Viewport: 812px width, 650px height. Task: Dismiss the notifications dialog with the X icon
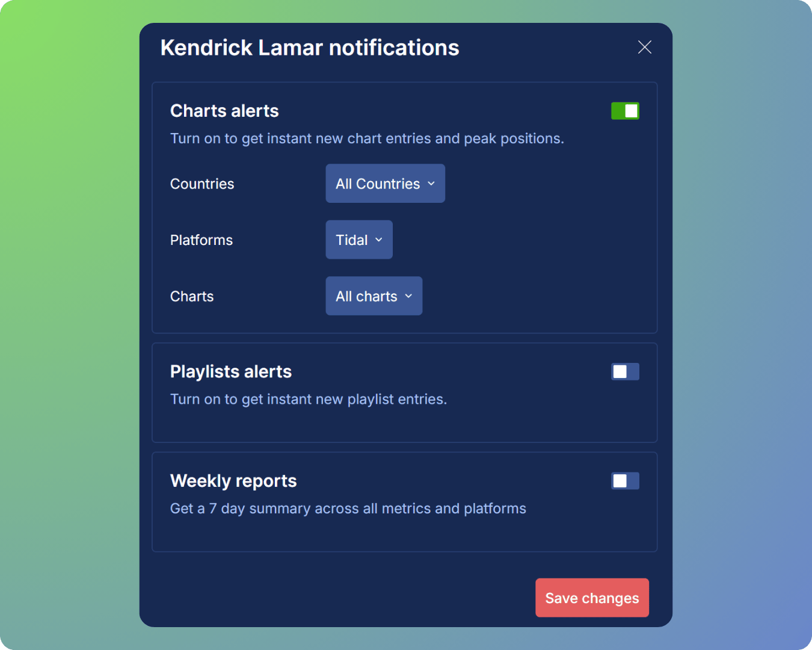[644, 47]
